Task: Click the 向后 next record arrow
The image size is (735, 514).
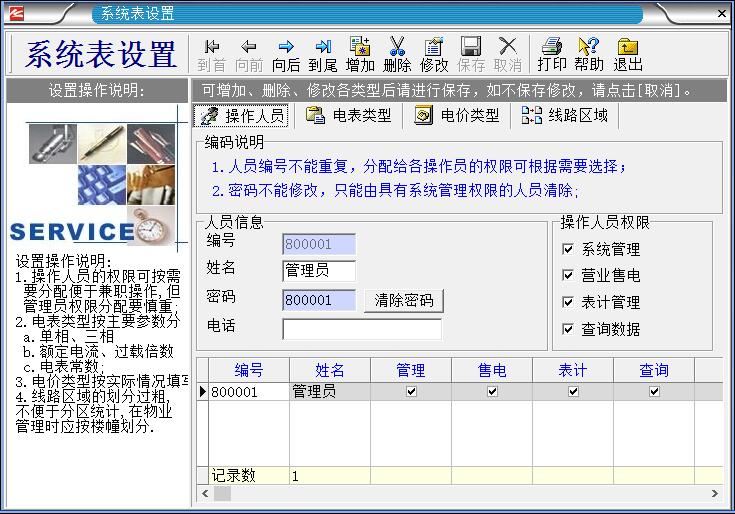Action: (286, 54)
